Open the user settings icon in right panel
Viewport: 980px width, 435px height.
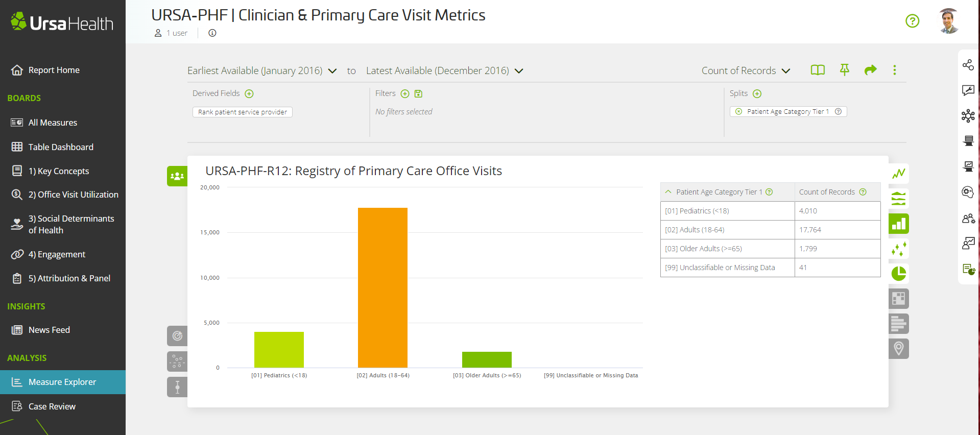coord(968,219)
